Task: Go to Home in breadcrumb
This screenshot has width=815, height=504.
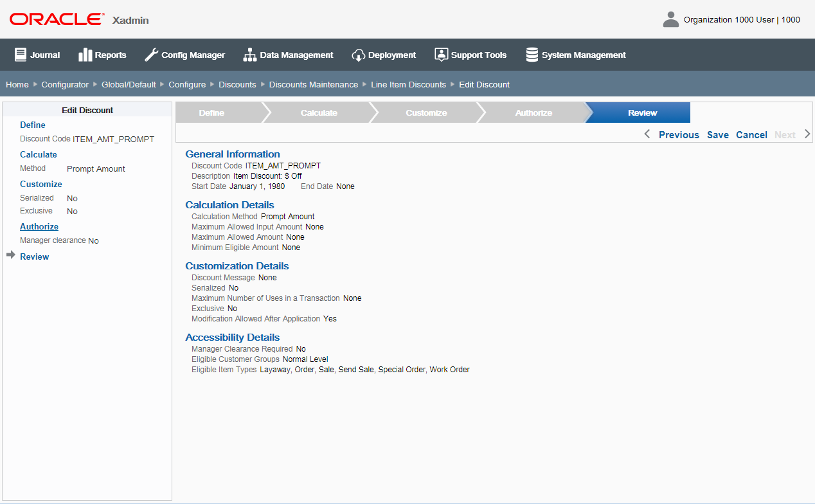Action: click(17, 84)
